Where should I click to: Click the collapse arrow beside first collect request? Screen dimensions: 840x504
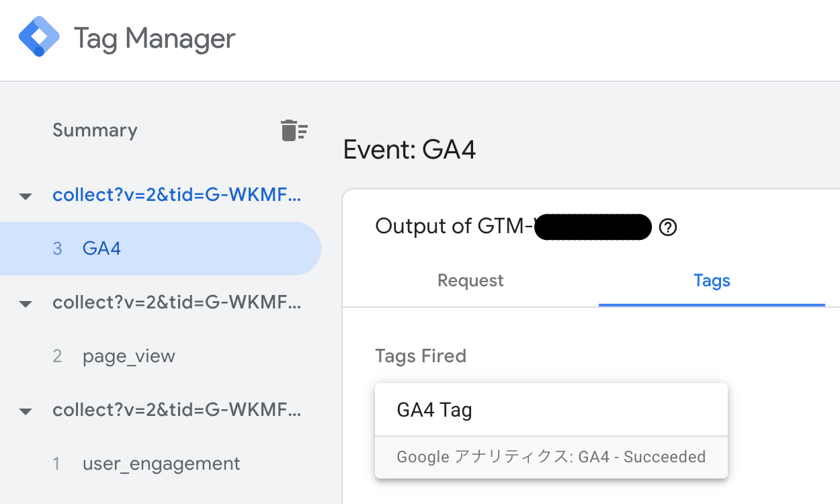[25, 196]
